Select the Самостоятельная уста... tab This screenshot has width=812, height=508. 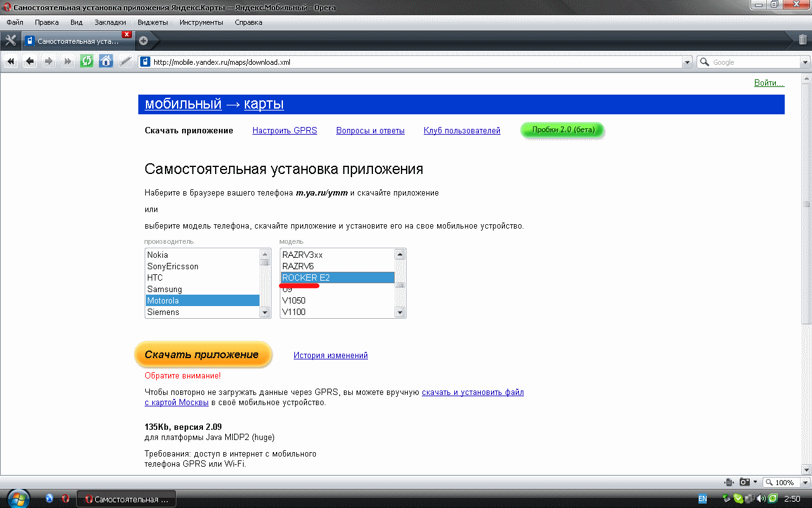(77, 41)
